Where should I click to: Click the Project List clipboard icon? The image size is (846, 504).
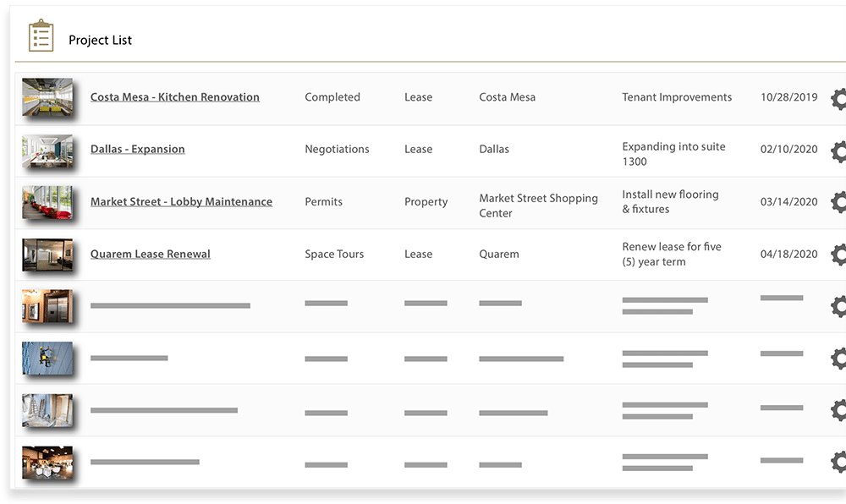point(40,36)
